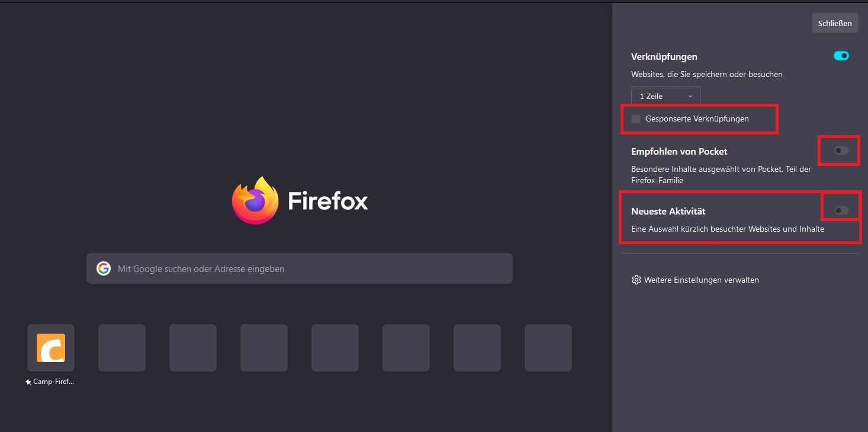Open the '1 Zeile' rows dropdown
This screenshot has width=868, height=432.
(x=666, y=96)
